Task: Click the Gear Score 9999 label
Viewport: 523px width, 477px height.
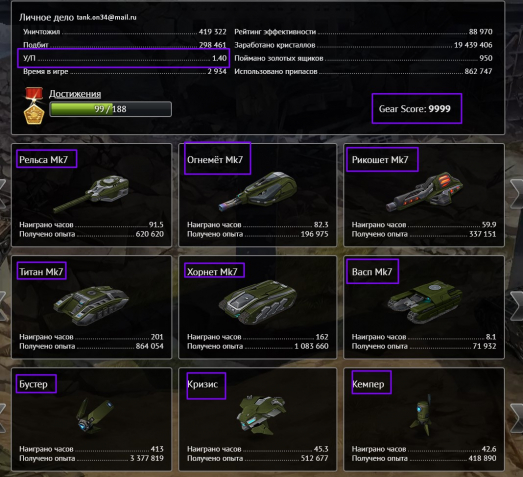Action: tap(415, 109)
